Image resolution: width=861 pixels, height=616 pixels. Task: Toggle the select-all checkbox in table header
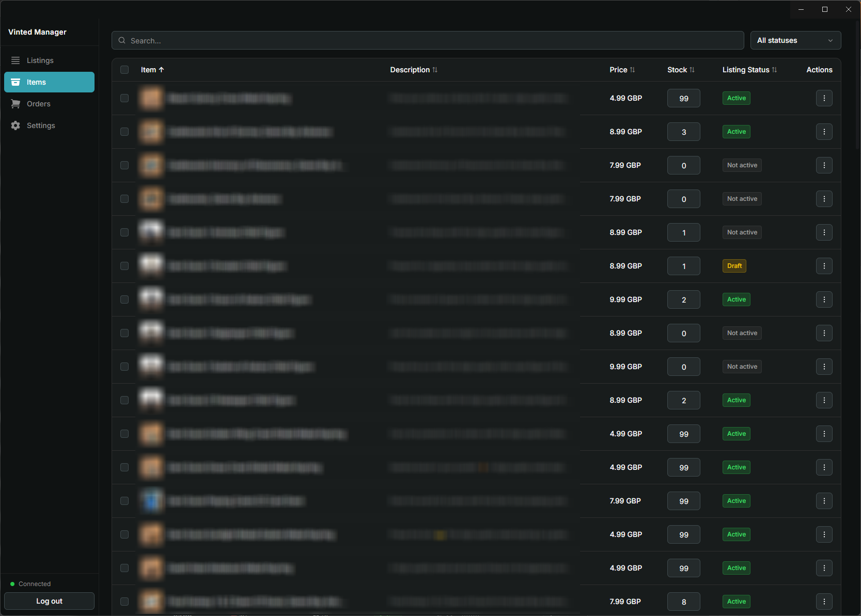[x=124, y=69]
